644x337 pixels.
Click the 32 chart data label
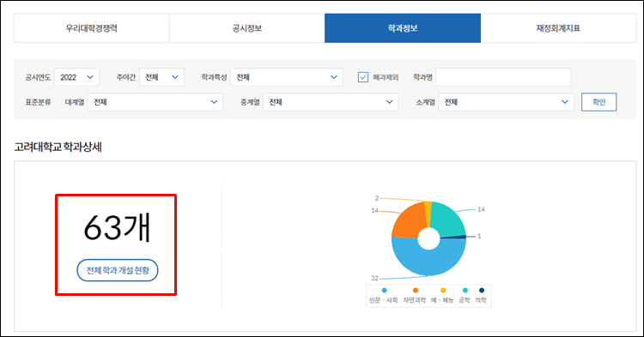pos(374,278)
